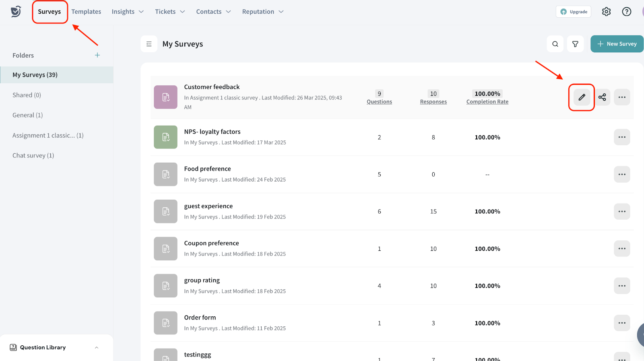The height and width of the screenshot is (361, 644).
Task: Expand the Question Library panel
Action: pos(96,347)
